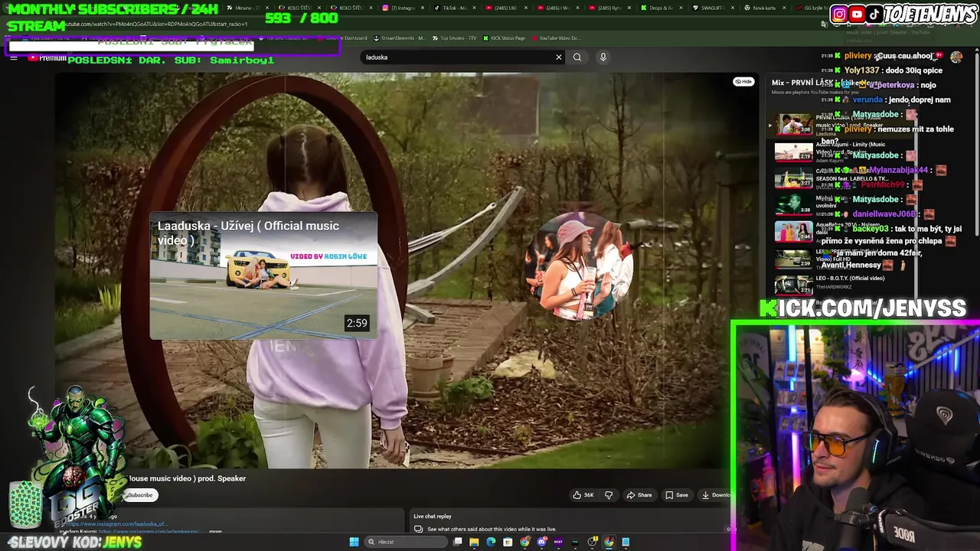Click the taskbar Hledat search box
Screen dimensions: 980x551
click(x=406, y=542)
